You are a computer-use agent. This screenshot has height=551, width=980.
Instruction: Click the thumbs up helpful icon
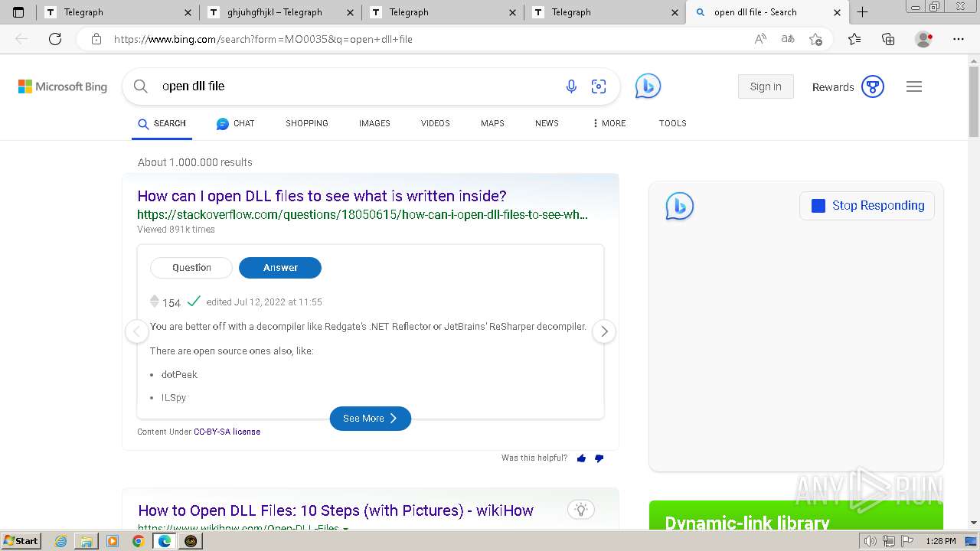(581, 458)
